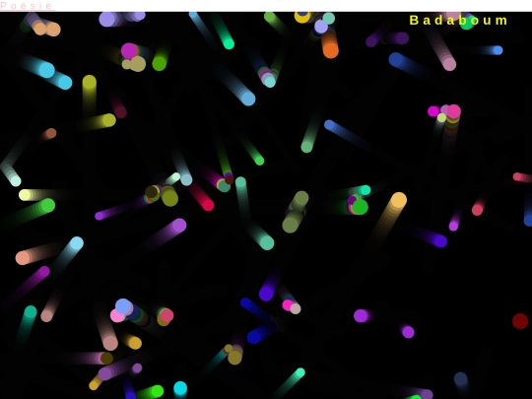Click the yellow Badaboum text
532x399 pixels.
point(458,21)
